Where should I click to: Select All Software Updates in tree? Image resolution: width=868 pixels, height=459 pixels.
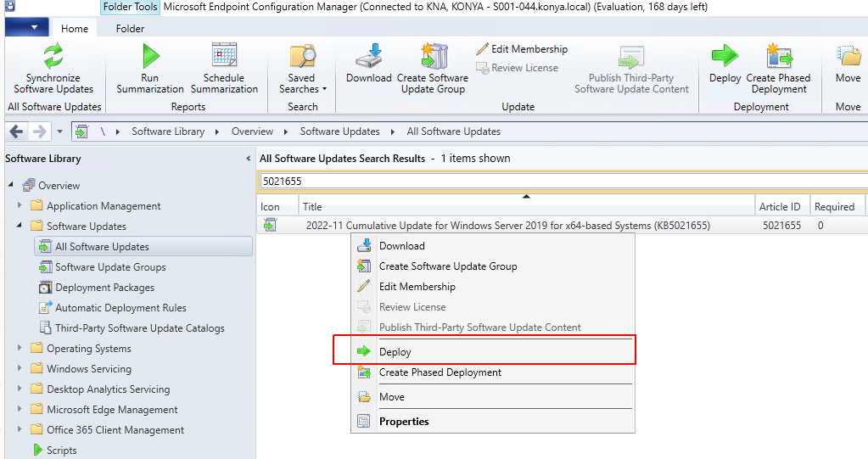[x=143, y=246]
